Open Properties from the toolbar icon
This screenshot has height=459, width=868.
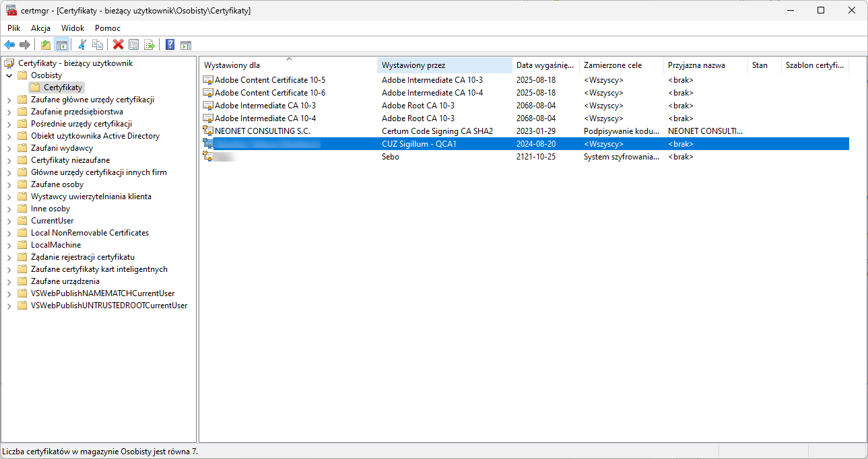[x=134, y=44]
